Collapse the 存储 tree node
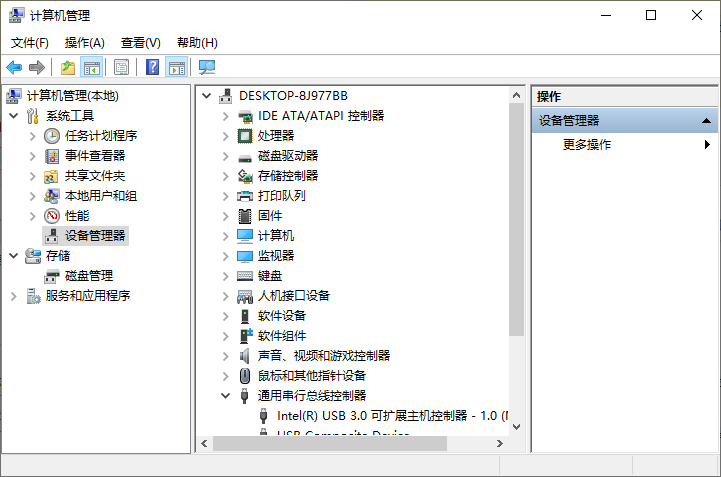The image size is (721, 477). click(x=14, y=255)
